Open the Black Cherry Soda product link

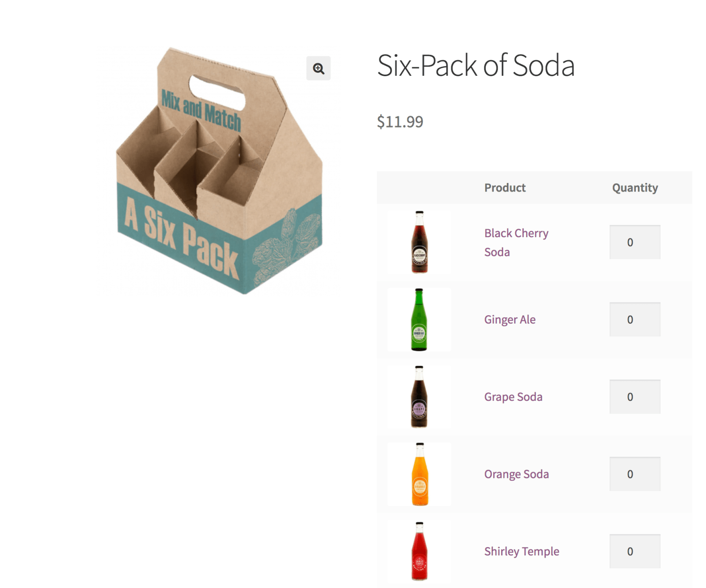pyautogui.click(x=516, y=242)
